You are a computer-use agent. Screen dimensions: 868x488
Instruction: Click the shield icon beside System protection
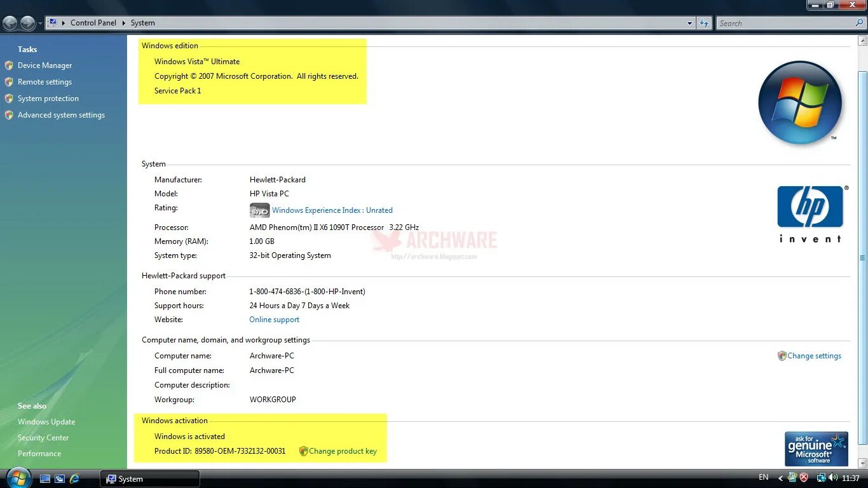pyautogui.click(x=9, y=98)
